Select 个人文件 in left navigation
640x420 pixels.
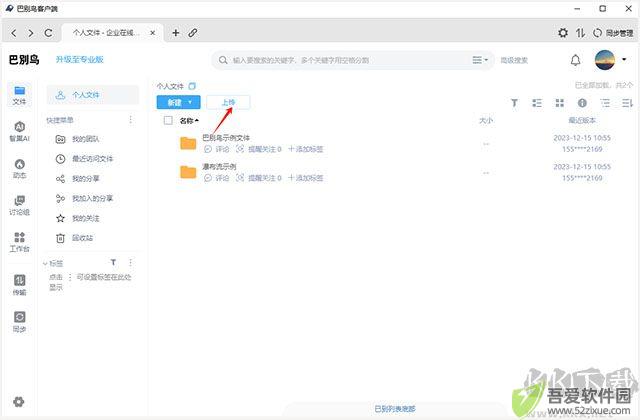point(93,95)
